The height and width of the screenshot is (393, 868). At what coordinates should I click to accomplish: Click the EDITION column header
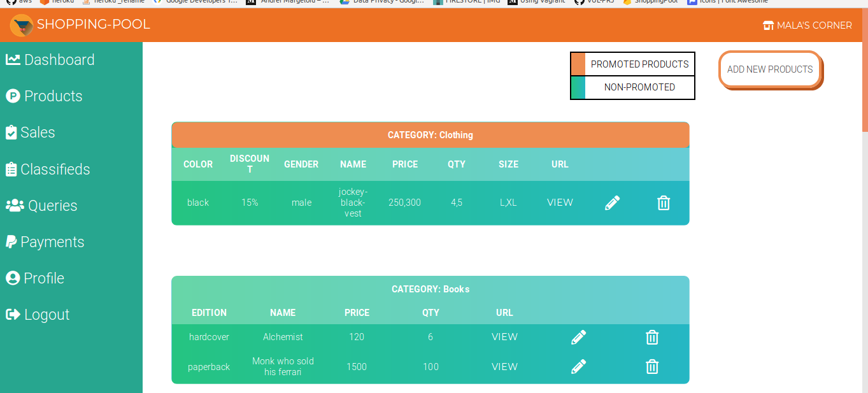[209, 313]
